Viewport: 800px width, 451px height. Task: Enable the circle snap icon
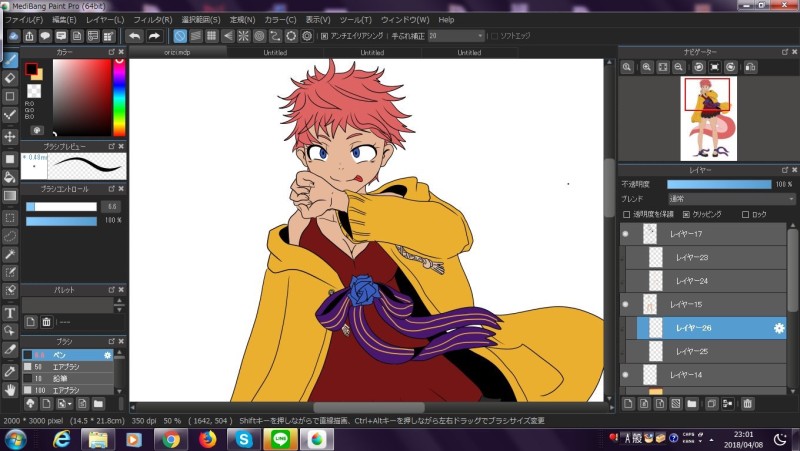[x=259, y=36]
